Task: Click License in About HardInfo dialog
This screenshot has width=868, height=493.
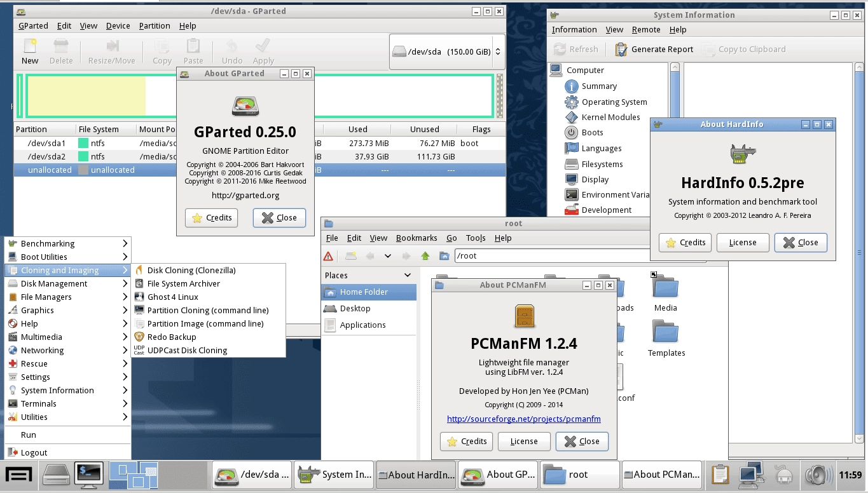Action: (x=743, y=242)
